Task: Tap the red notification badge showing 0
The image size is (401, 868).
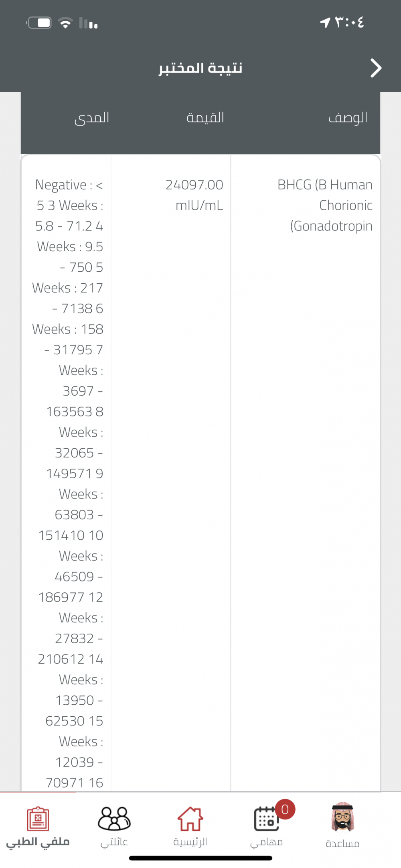Action: 285,809
